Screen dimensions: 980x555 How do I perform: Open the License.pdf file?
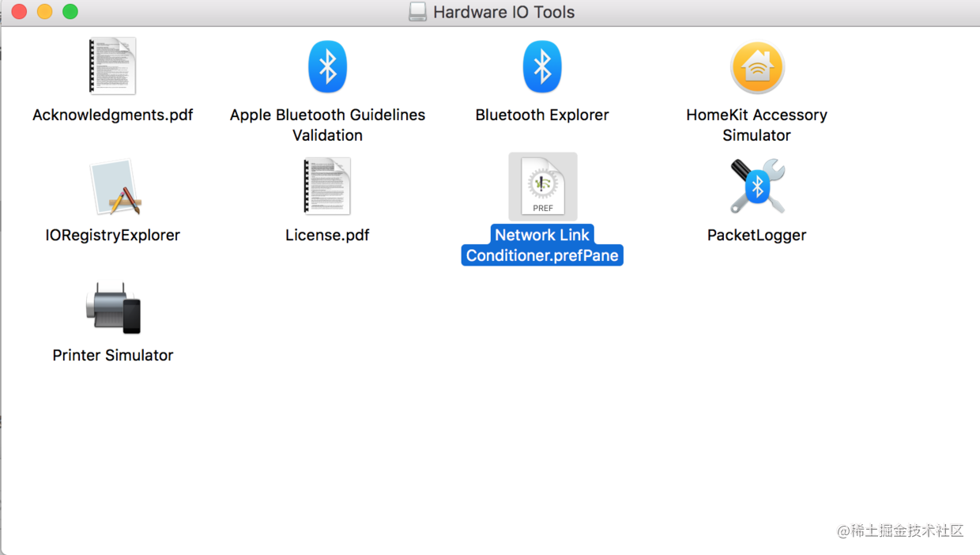coord(327,187)
